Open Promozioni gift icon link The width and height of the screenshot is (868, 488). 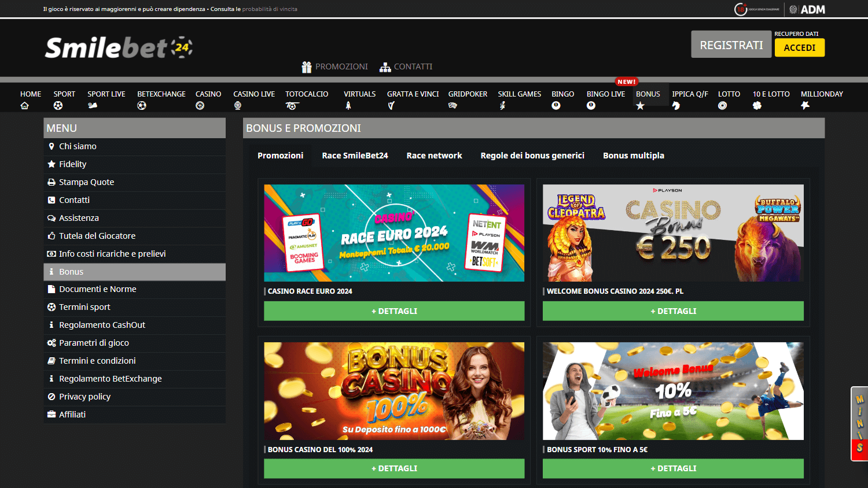(334, 66)
